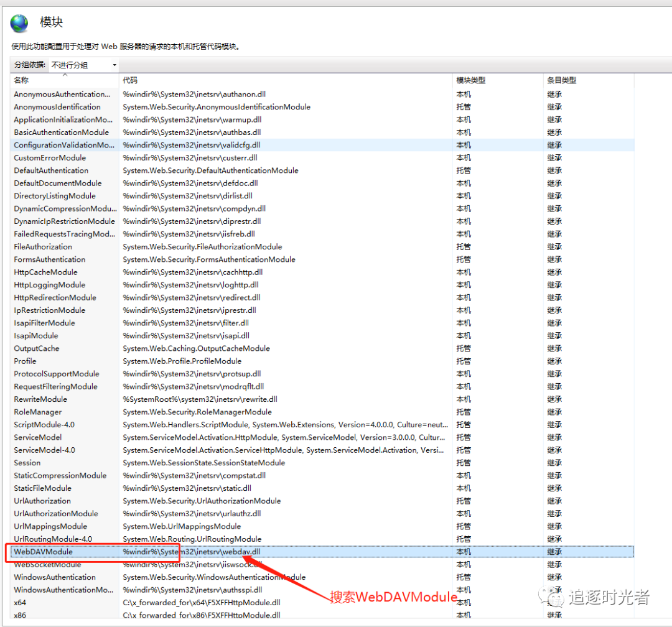Select the WindowsAuthentication module row
Viewport: 672px width, 627px height.
point(55,577)
